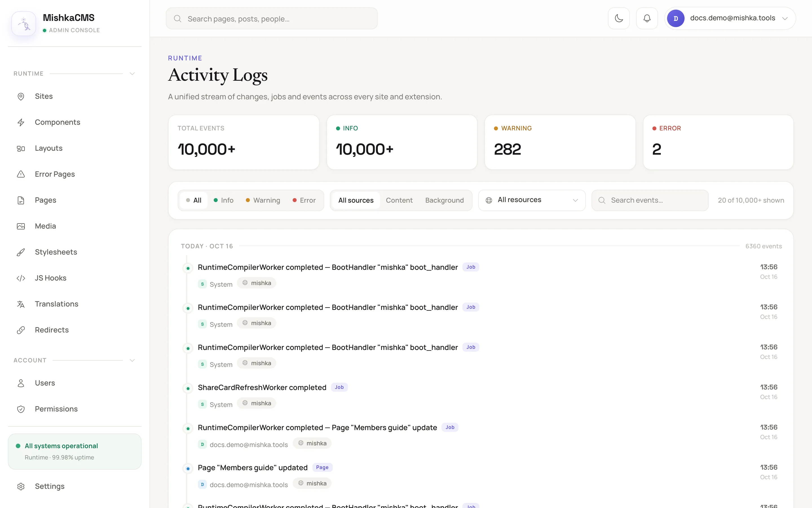Click the purple D user avatar
812x508 pixels.
pyautogui.click(x=676, y=18)
